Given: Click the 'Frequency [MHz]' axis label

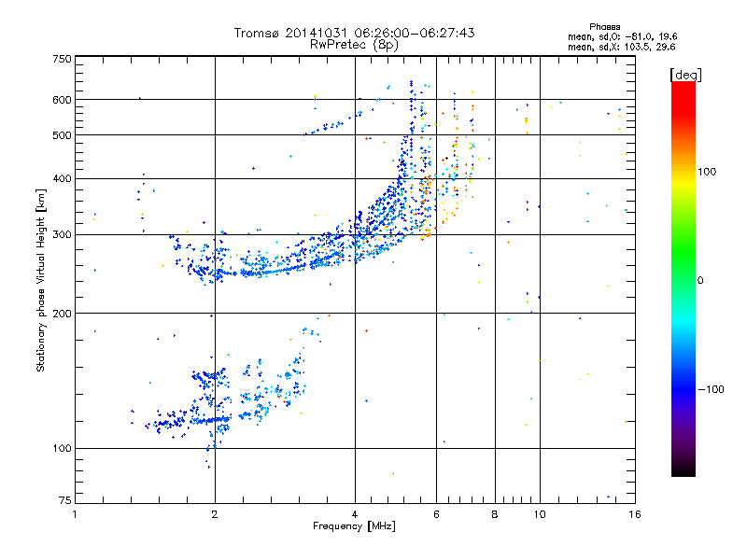Looking at the screenshot, I should point(354,525).
